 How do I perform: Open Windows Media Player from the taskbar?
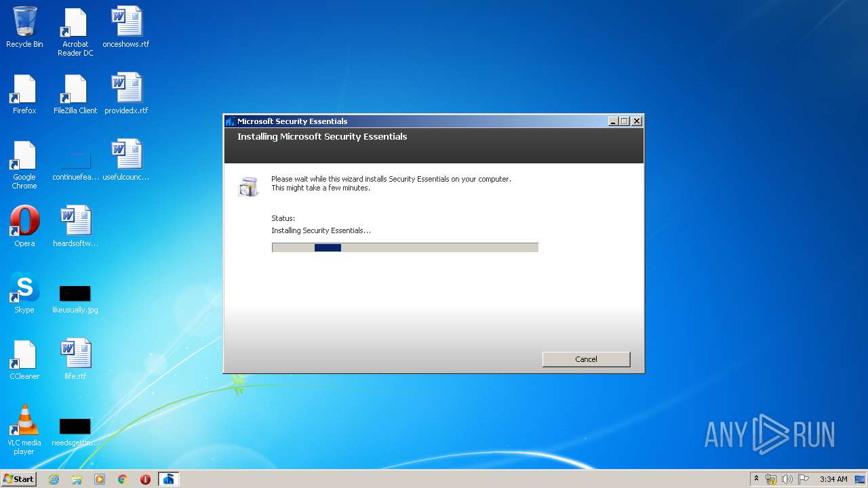[x=100, y=479]
